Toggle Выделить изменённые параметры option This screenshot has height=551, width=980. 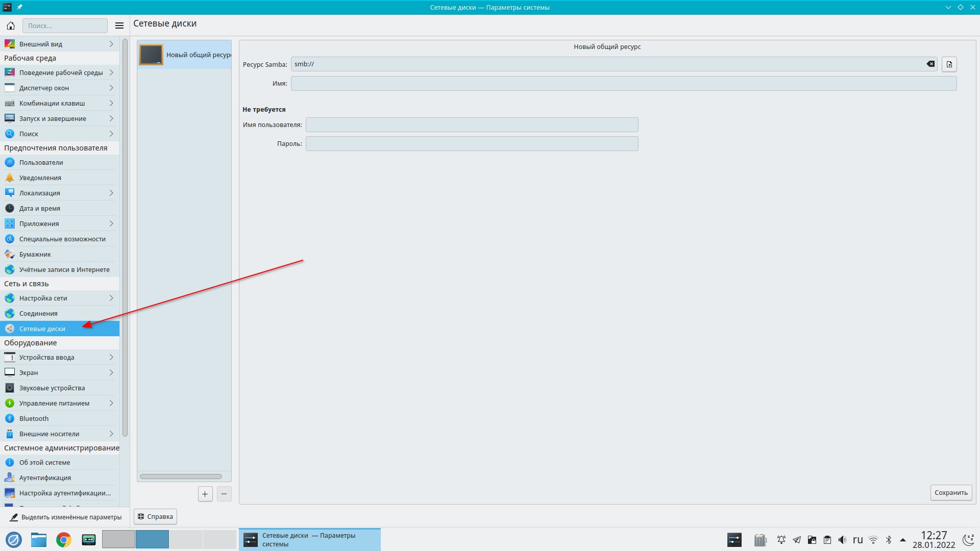pos(65,517)
